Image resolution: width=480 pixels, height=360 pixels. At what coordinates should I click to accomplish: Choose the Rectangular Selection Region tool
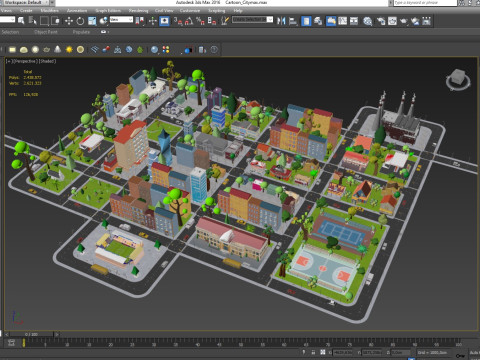click(x=44, y=21)
